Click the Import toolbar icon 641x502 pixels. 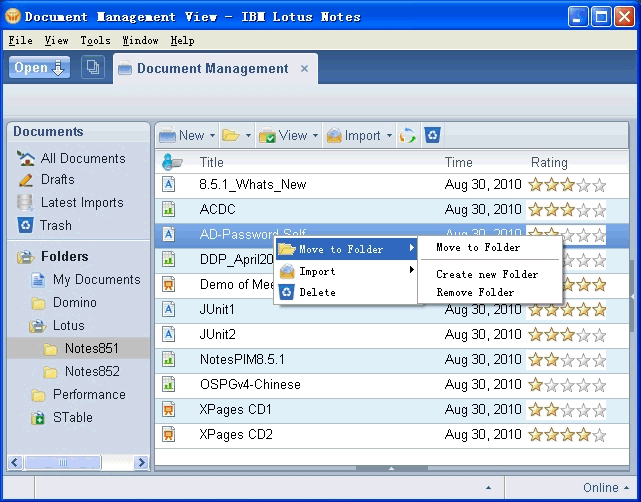click(334, 135)
